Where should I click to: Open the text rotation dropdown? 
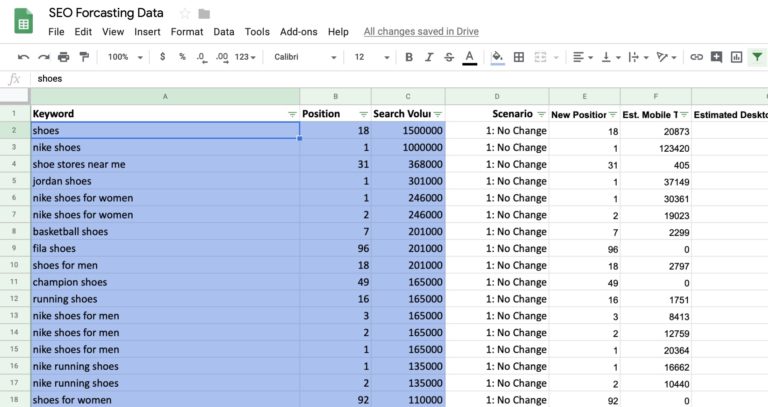coord(666,57)
